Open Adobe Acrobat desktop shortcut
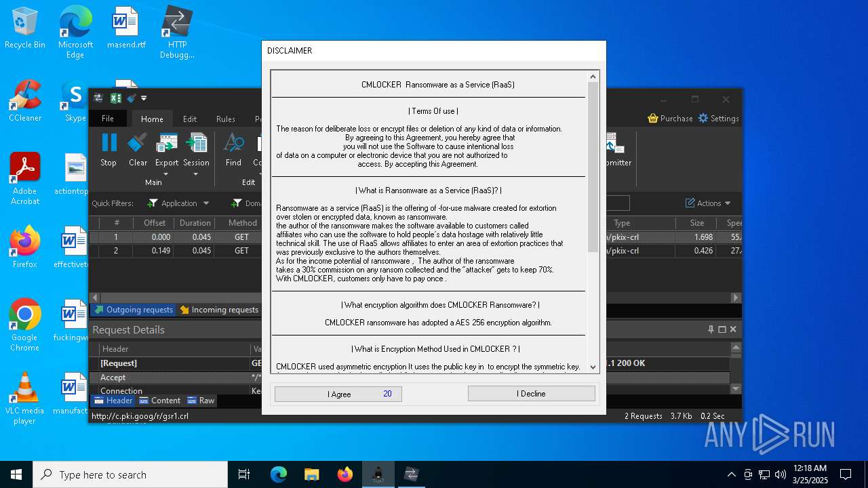The height and width of the screenshot is (488, 868). pyautogui.click(x=25, y=178)
